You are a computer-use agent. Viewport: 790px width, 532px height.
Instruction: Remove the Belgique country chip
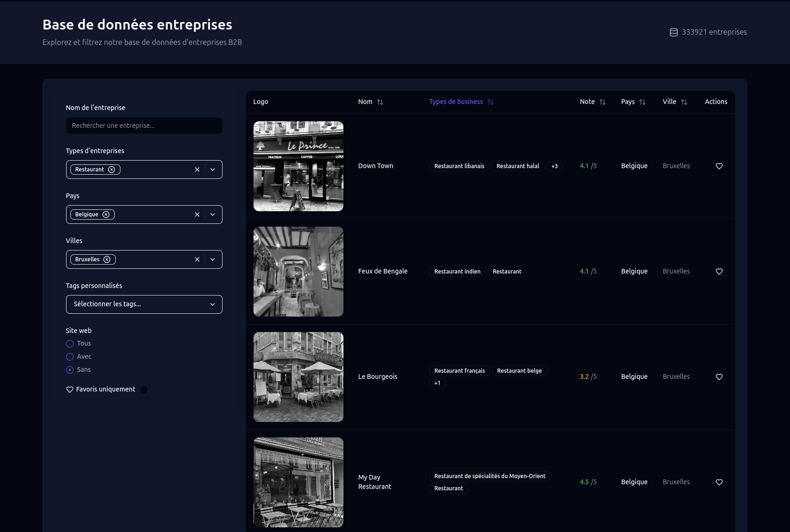click(x=106, y=214)
